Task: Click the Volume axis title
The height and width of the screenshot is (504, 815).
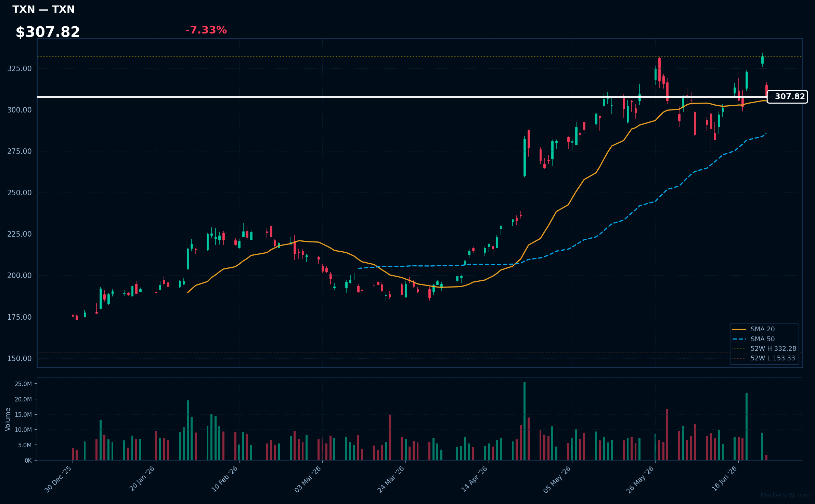Action: [x=8, y=419]
